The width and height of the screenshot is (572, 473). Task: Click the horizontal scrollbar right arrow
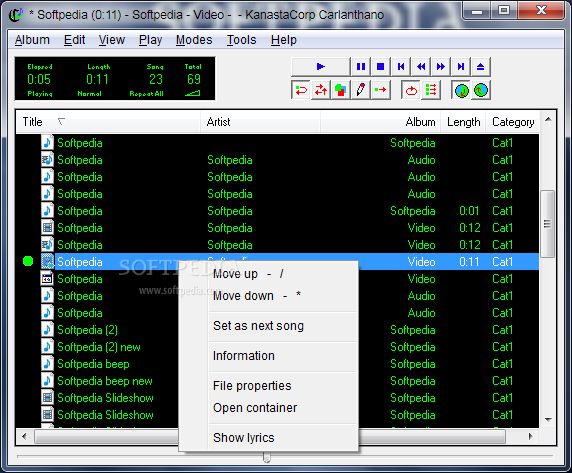click(x=530, y=436)
